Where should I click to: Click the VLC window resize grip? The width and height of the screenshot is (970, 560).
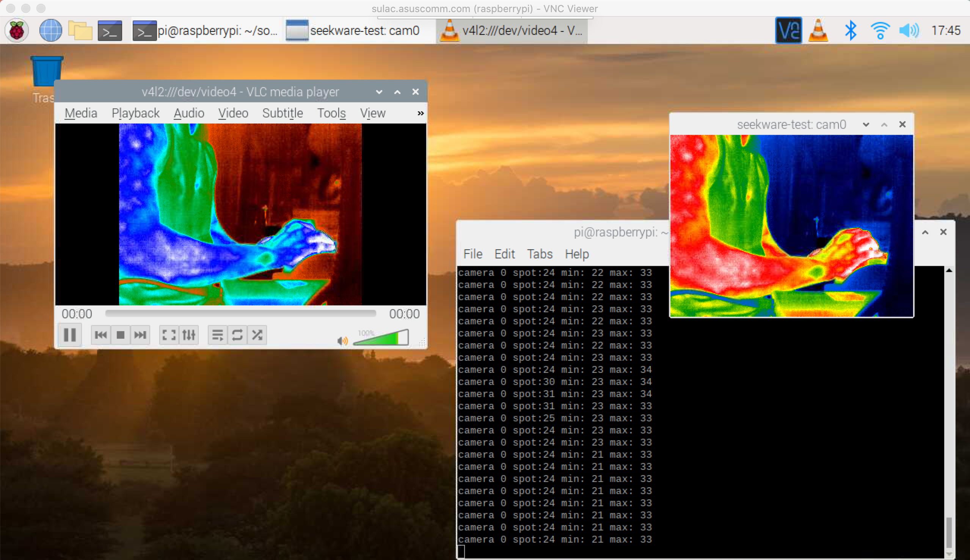(x=422, y=342)
